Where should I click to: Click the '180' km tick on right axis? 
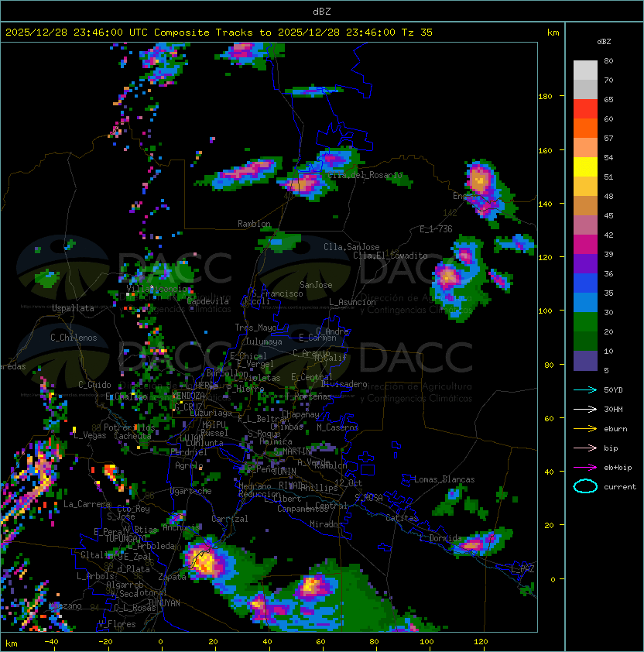point(545,97)
